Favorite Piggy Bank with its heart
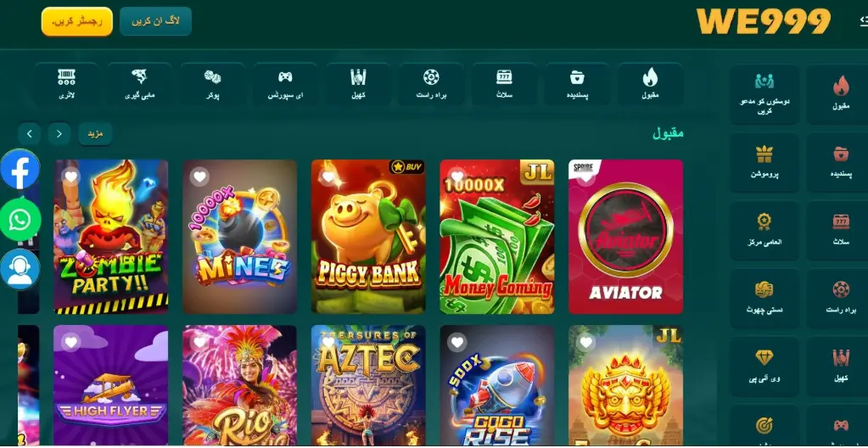Image resolution: width=868 pixels, height=448 pixels. [x=329, y=176]
